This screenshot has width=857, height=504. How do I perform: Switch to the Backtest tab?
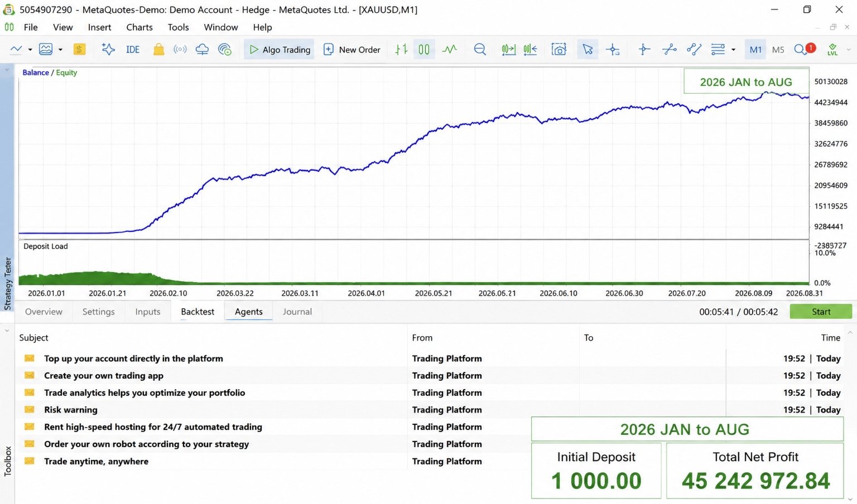[x=198, y=312]
